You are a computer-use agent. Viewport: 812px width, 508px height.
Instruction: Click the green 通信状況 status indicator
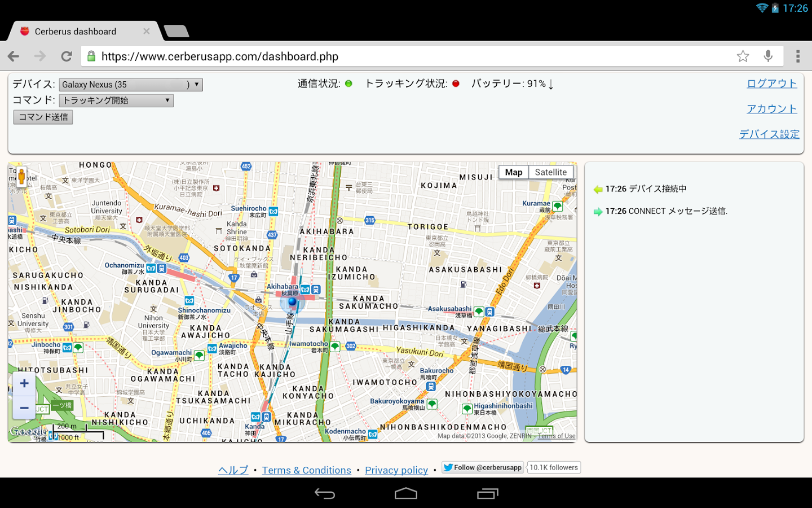(x=348, y=84)
